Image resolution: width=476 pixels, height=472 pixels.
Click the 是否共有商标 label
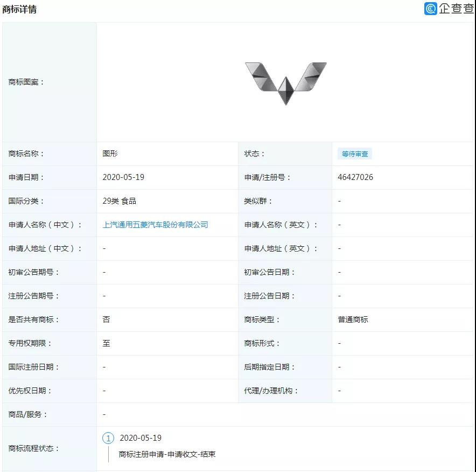(x=34, y=320)
